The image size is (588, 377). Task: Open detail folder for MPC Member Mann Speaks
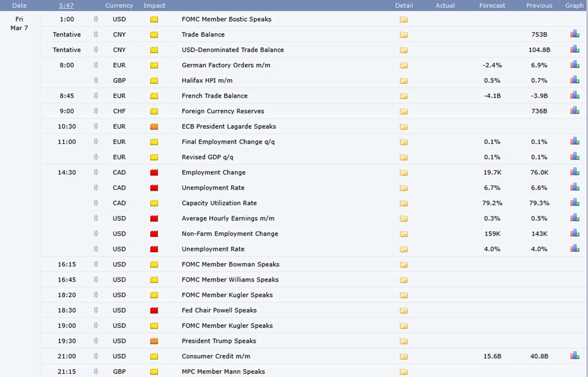pyautogui.click(x=404, y=372)
